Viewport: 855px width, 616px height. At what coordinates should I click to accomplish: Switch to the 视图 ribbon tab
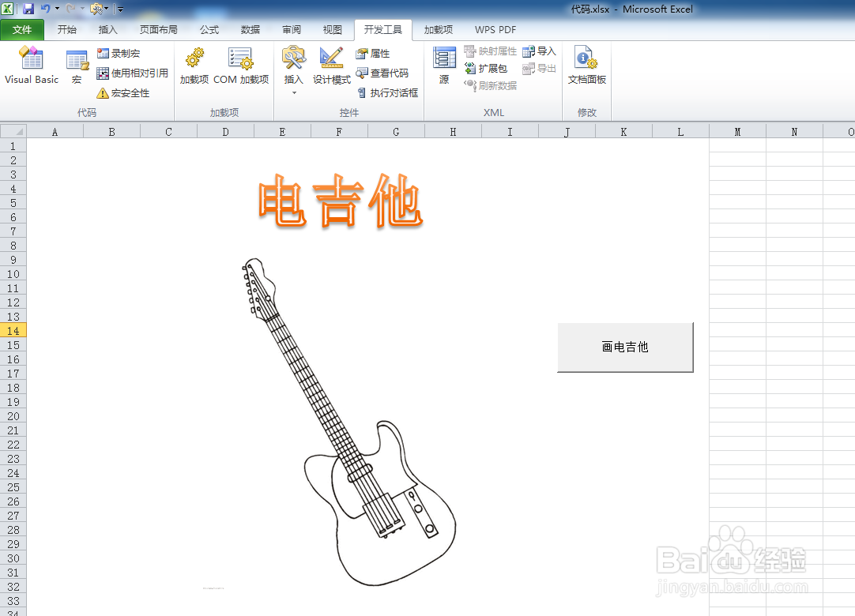(332, 29)
